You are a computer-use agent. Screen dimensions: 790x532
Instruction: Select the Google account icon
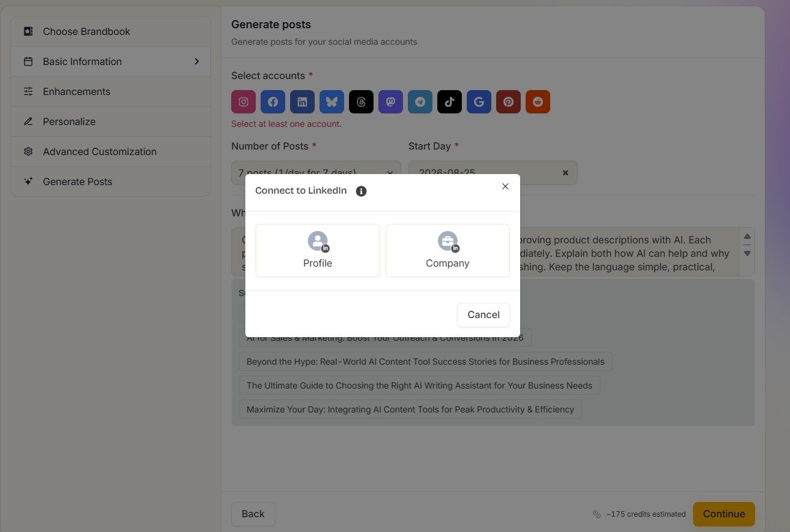[x=479, y=102]
